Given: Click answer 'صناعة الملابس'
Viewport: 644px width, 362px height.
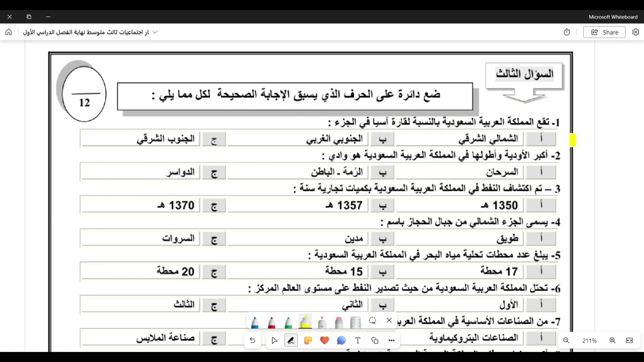Looking at the screenshot, I should tap(166, 338).
